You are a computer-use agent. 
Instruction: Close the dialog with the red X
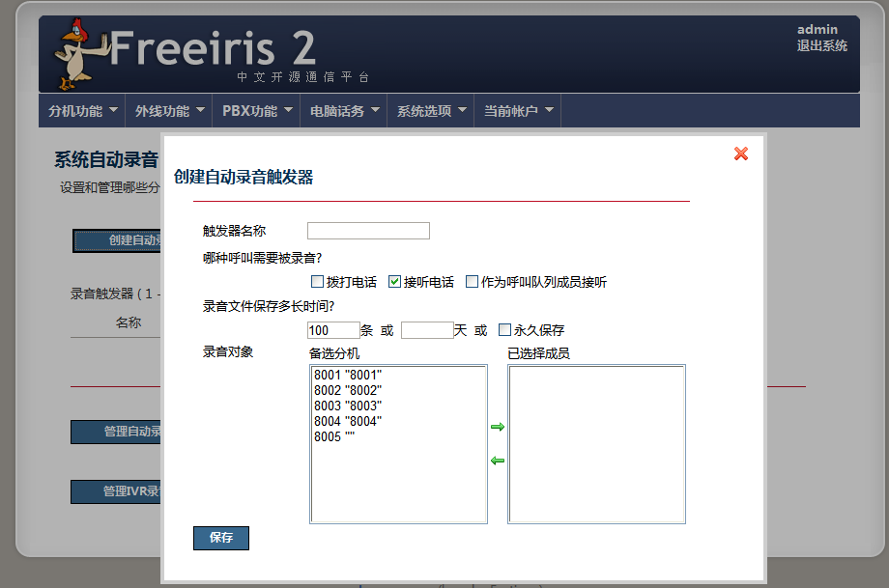click(x=741, y=154)
